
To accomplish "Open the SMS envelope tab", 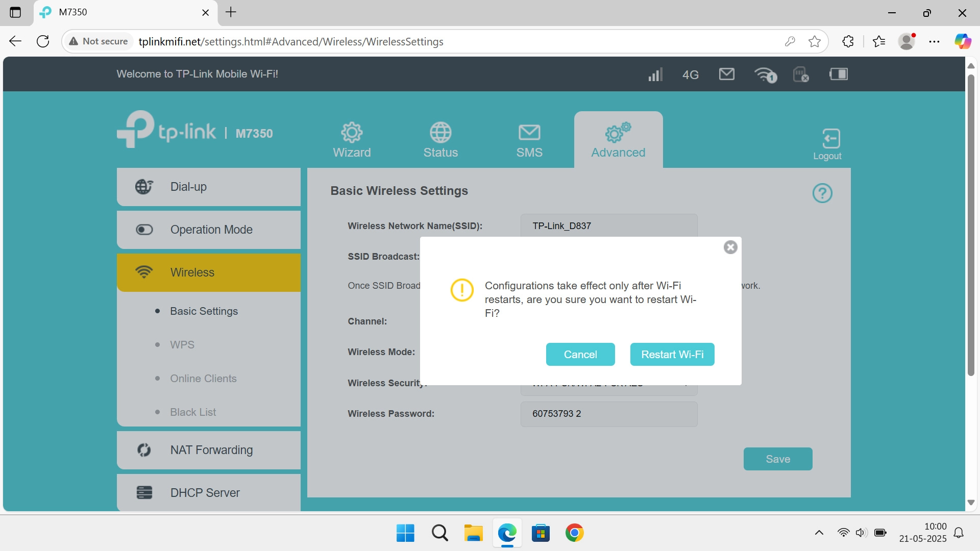I will pyautogui.click(x=529, y=140).
